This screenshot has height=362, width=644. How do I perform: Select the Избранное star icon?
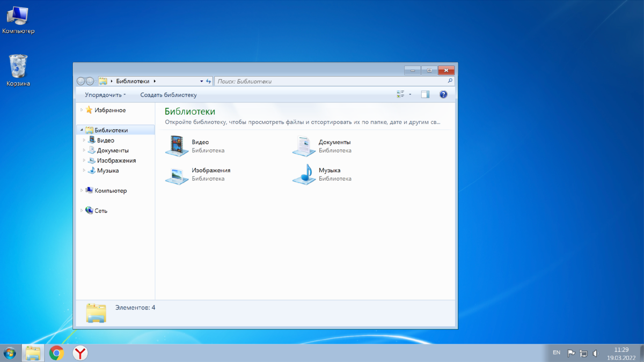point(89,110)
